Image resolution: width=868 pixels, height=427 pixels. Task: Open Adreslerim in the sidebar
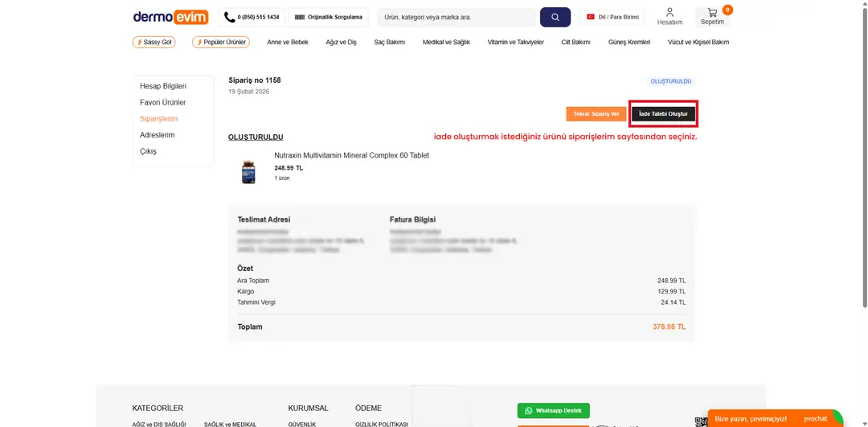[158, 135]
